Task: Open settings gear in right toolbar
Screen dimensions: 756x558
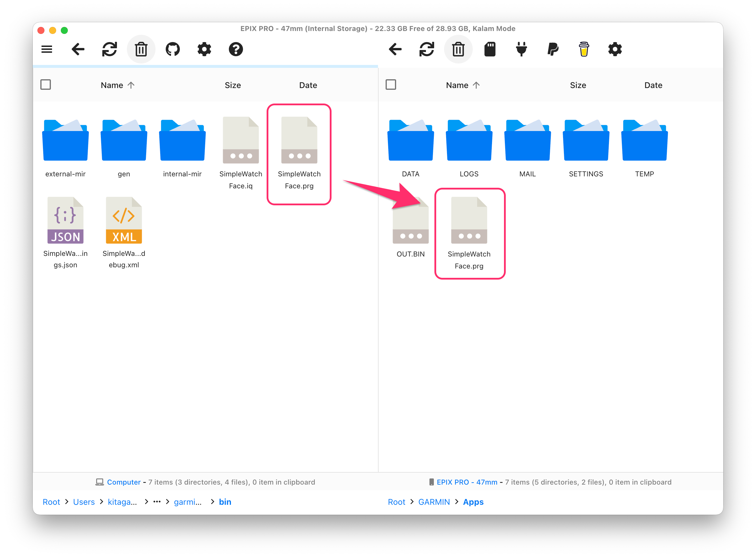Action: coord(615,49)
